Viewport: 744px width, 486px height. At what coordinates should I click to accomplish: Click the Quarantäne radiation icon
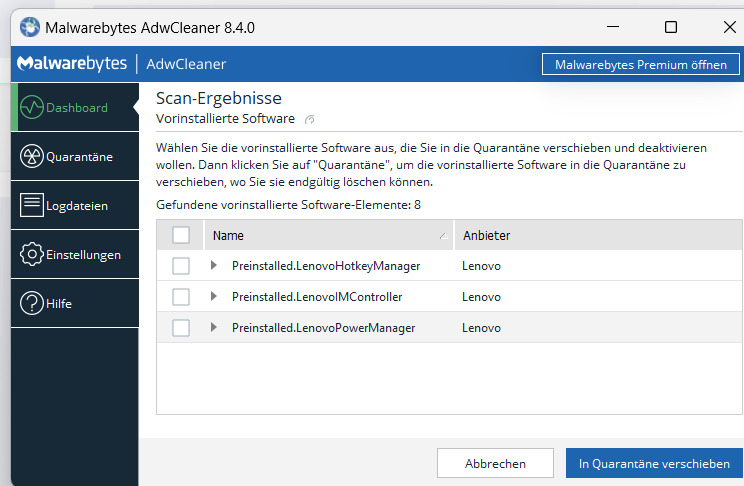click(32, 157)
